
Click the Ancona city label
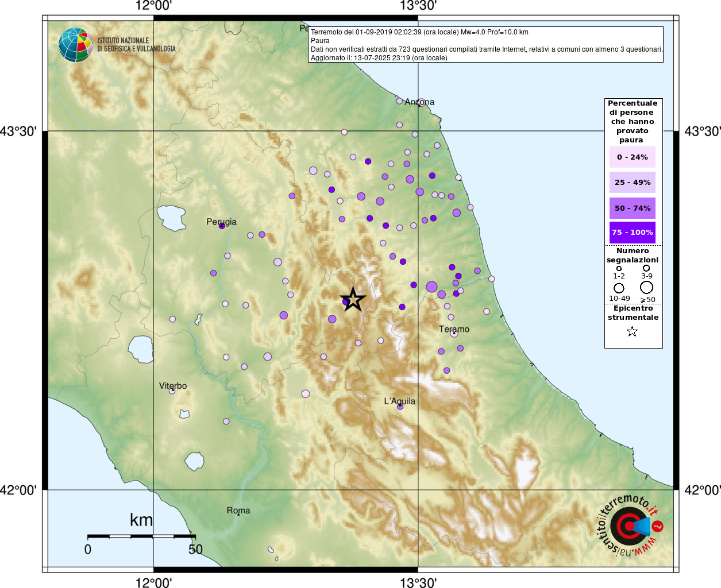click(419, 102)
